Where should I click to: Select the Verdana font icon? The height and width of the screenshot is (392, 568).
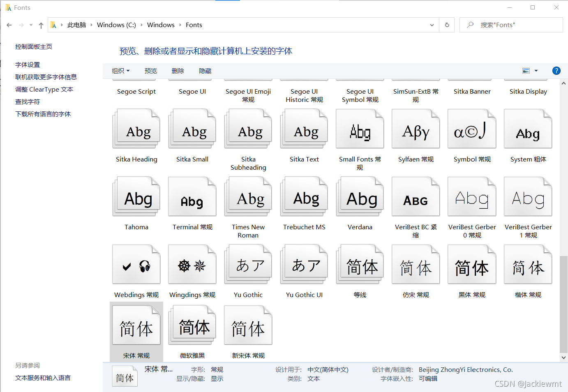tap(360, 196)
